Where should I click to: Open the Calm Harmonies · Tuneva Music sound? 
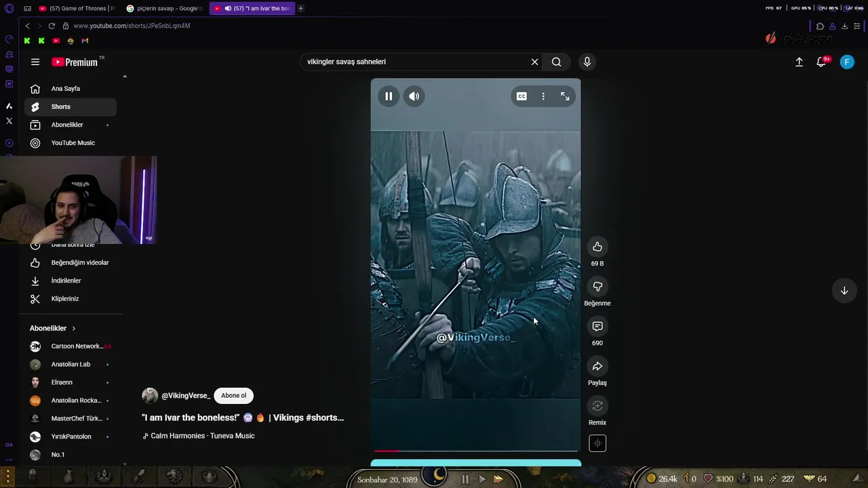198,436
